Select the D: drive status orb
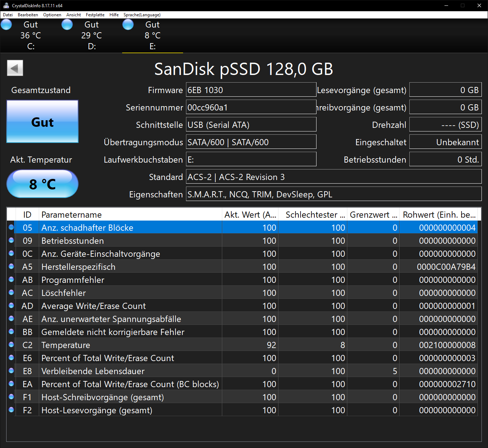The width and height of the screenshot is (488, 448). [67, 25]
